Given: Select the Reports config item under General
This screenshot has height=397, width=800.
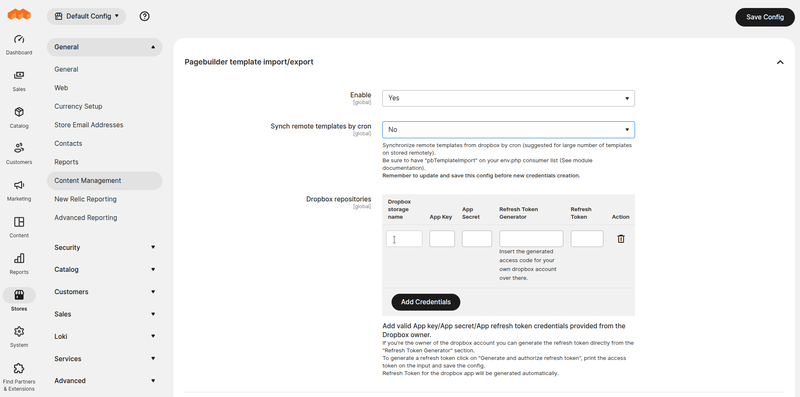Looking at the screenshot, I should click(x=66, y=162).
